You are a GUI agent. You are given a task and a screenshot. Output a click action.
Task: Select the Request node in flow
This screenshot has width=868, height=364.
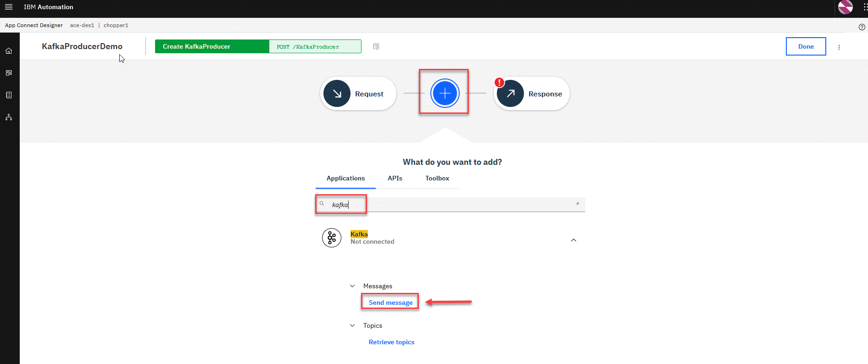[358, 94]
